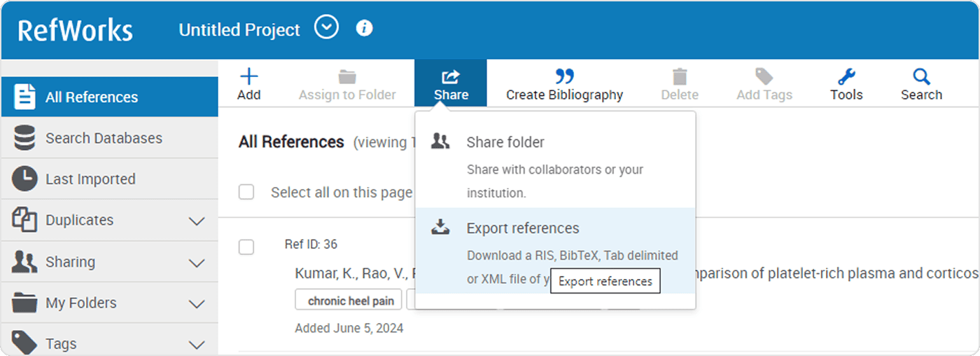980x356 pixels.
Task: Choose Export references menu option
Action: 555,250
